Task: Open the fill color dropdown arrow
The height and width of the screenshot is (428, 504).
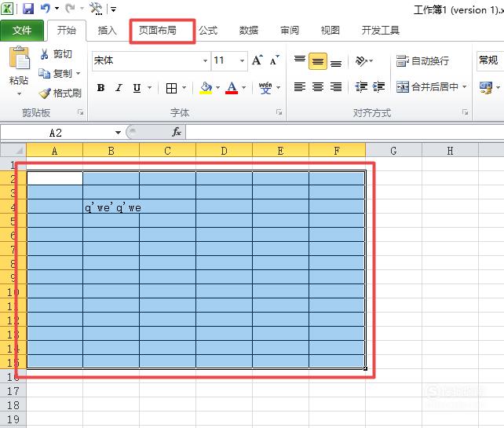Action: (217, 87)
